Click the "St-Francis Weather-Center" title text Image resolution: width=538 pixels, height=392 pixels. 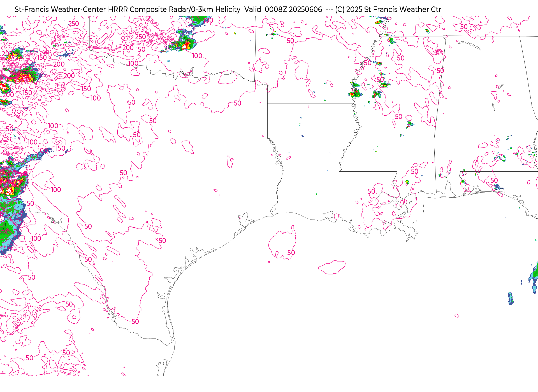tap(60, 10)
